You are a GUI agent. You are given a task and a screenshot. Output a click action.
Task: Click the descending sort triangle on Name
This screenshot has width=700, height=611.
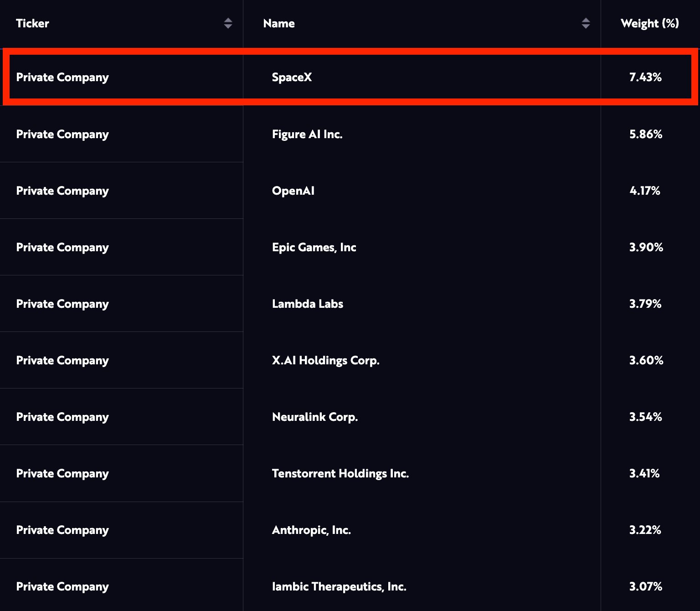click(x=587, y=26)
